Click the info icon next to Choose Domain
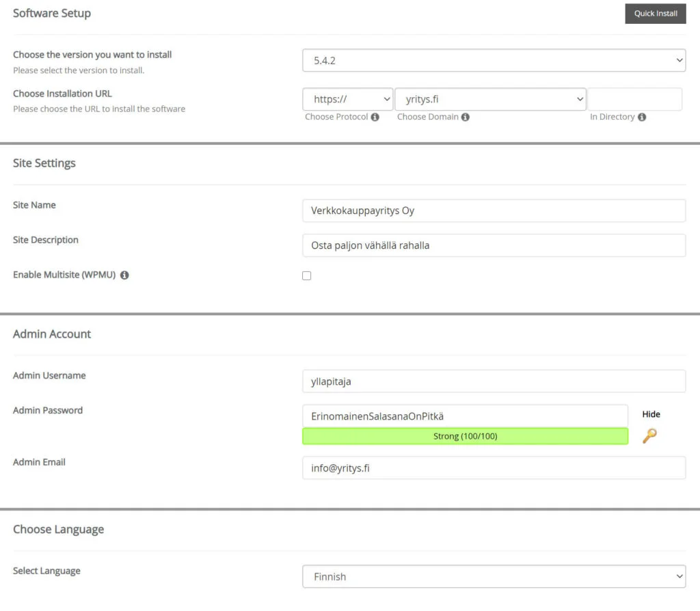The height and width of the screenshot is (611, 700). tap(465, 117)
